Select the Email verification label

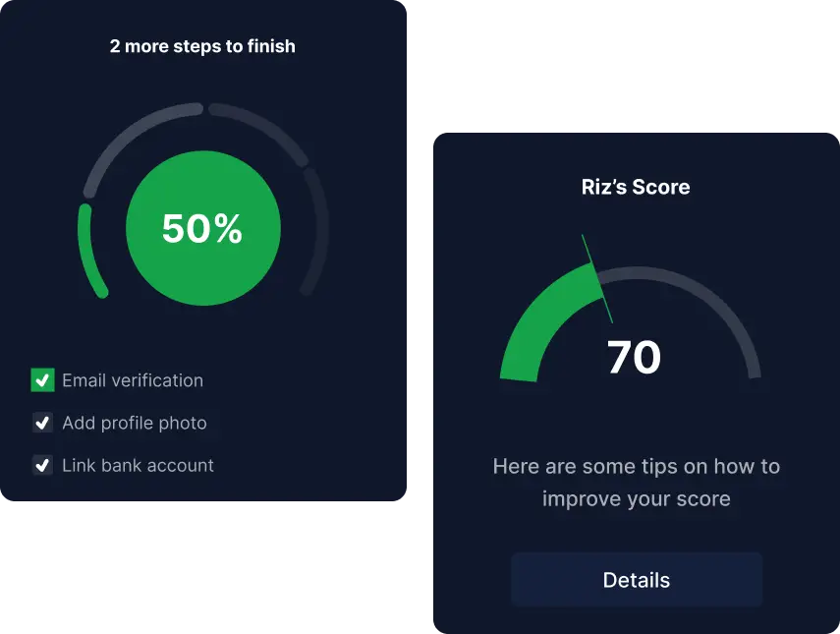[x=133, y=380]
